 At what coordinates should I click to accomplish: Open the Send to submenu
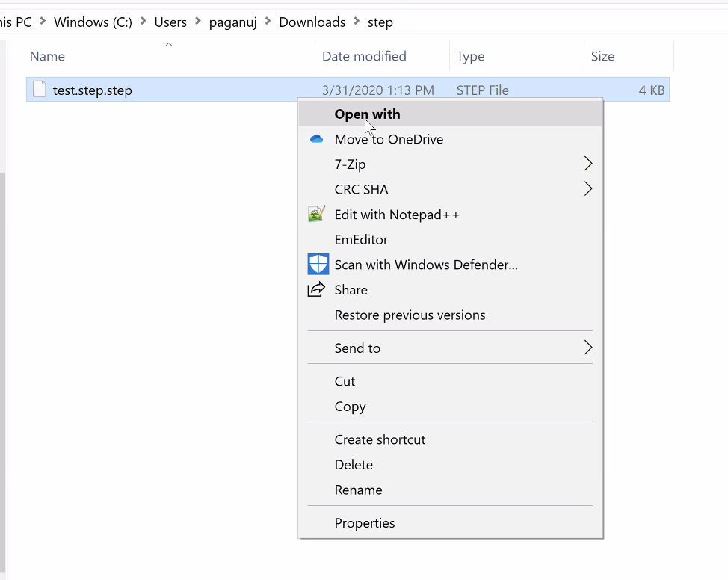(x=587, y=348)
